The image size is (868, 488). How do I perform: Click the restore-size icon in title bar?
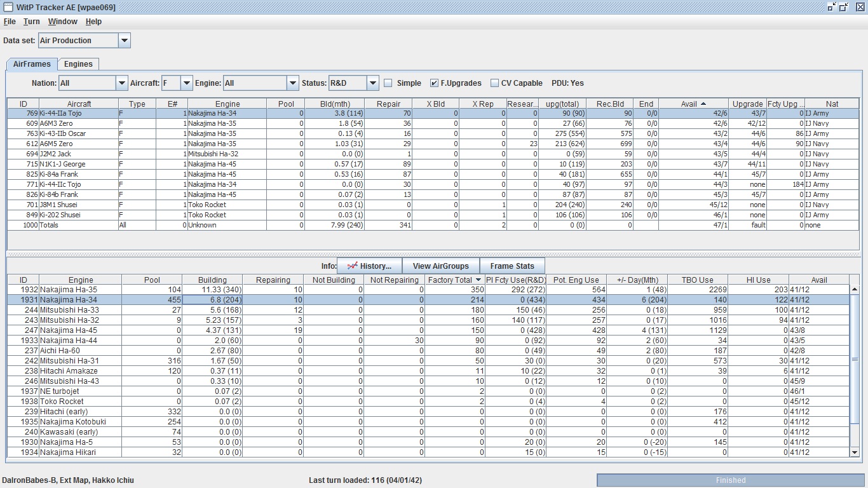pos(844,7)
